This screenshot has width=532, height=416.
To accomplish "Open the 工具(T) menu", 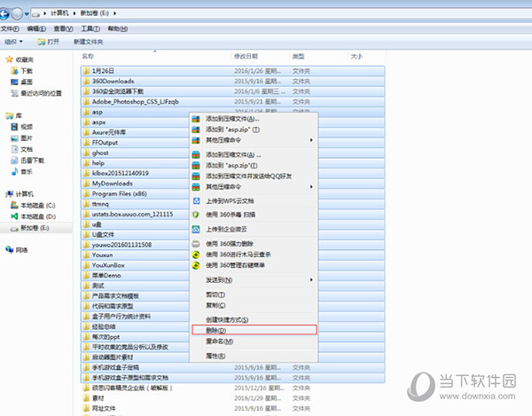I will click(90, 29).
